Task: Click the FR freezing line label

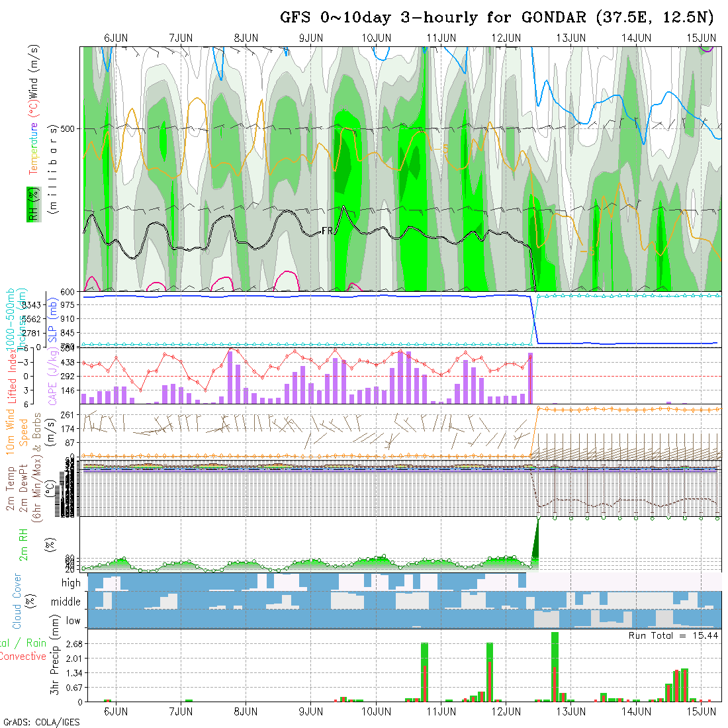Action: [x=326, y=231]
